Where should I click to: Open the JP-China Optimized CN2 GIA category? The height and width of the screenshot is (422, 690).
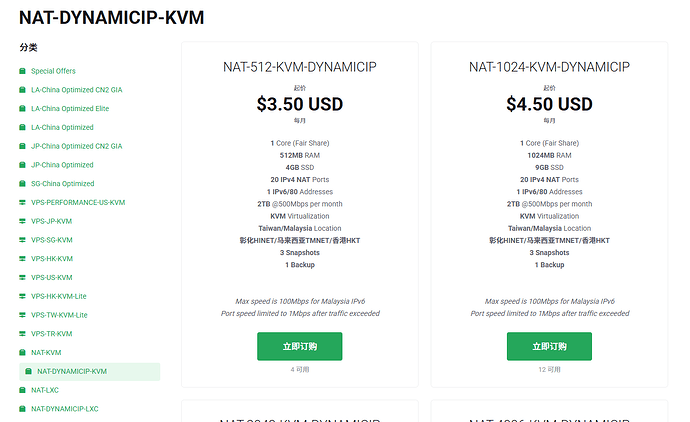[77, 146]
